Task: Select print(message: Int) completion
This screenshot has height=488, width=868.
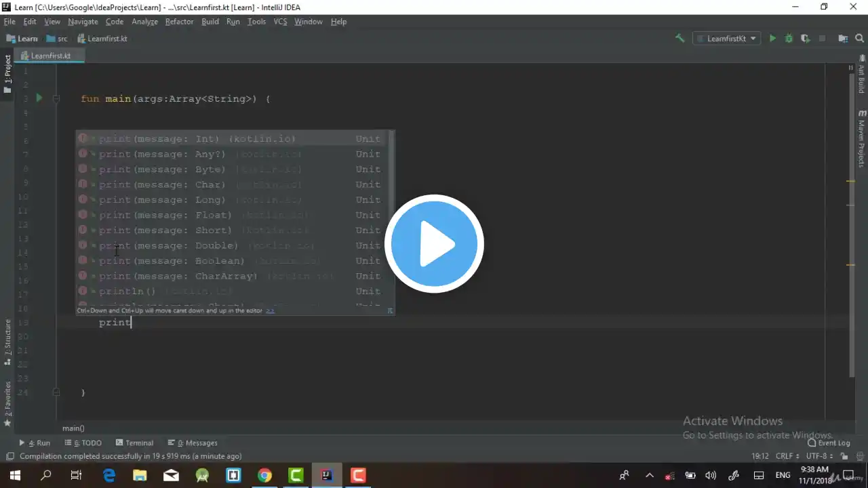Action: pyautogui.click(x=231, y=139)
